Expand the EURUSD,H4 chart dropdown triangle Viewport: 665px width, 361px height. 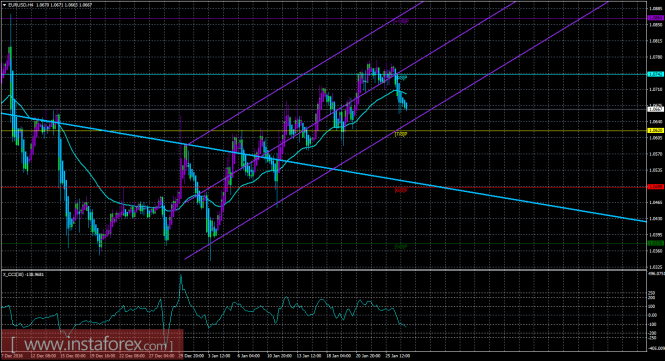pyautogui.click(x=4, y=5)
